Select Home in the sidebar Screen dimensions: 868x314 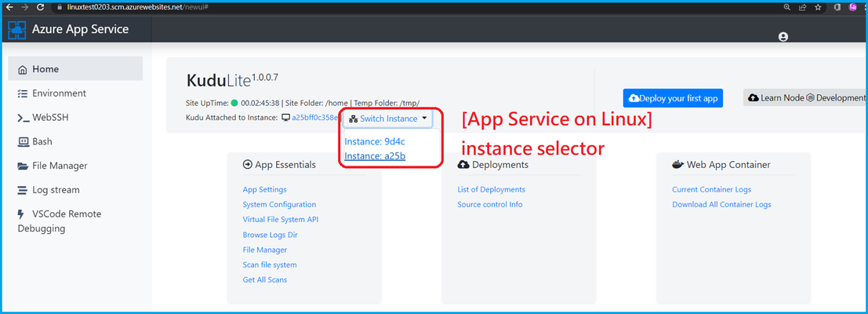point(75,68)
